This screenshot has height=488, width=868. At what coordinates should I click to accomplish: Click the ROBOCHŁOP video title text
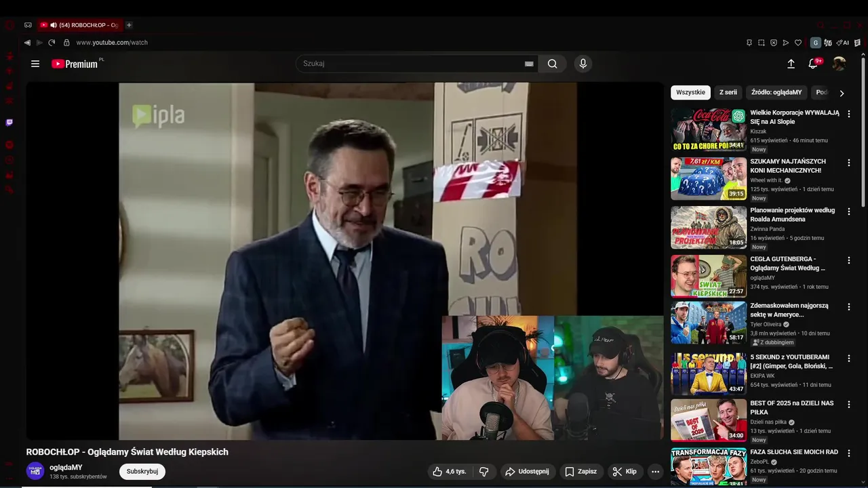pyautogui.click(x=127, y=452)
